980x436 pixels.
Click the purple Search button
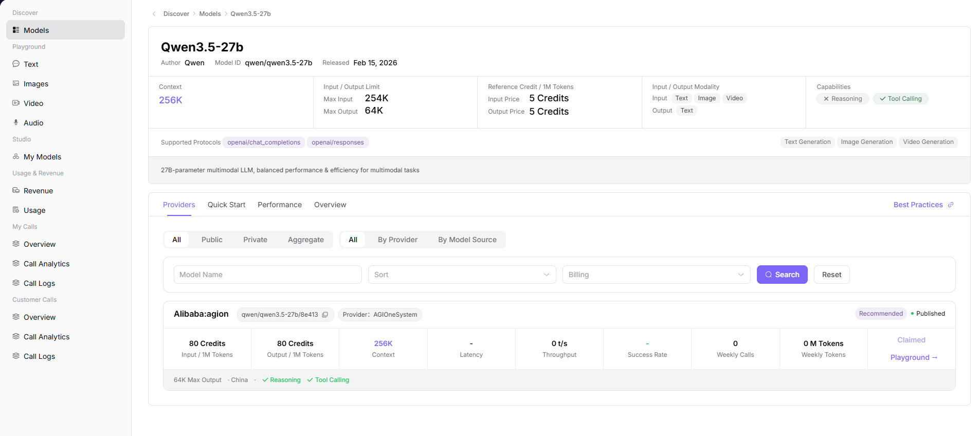tap(782, 275)
